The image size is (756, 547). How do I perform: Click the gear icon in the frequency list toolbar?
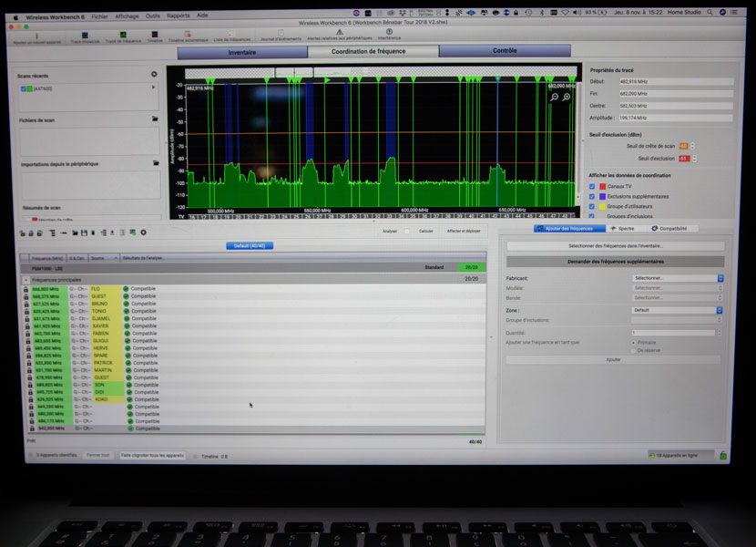coord(143,232)
